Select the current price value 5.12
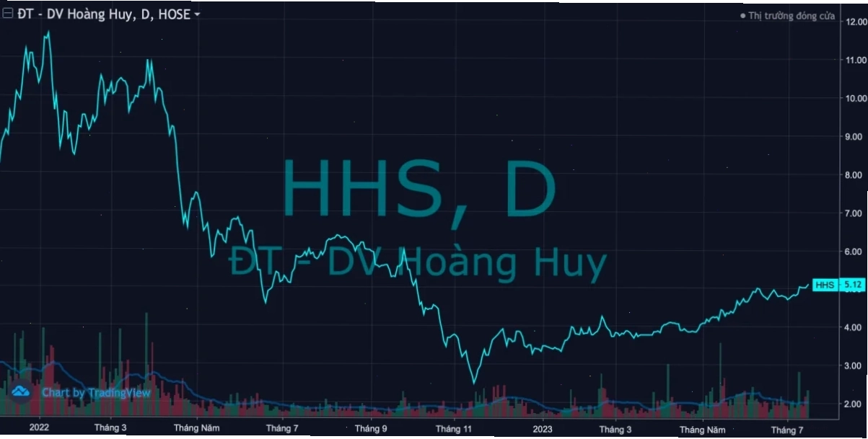868x439 pixels. pyautogui.click(x=851, y=285)
